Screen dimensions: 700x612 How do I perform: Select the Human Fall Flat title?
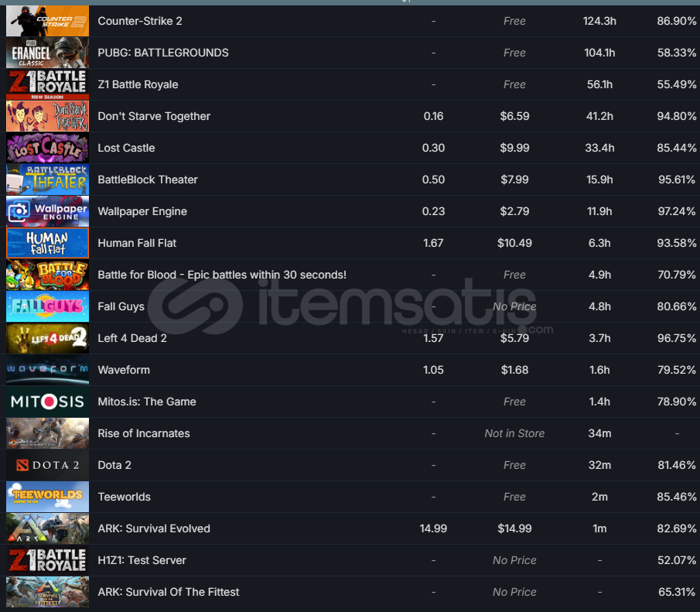pos(137,243)
